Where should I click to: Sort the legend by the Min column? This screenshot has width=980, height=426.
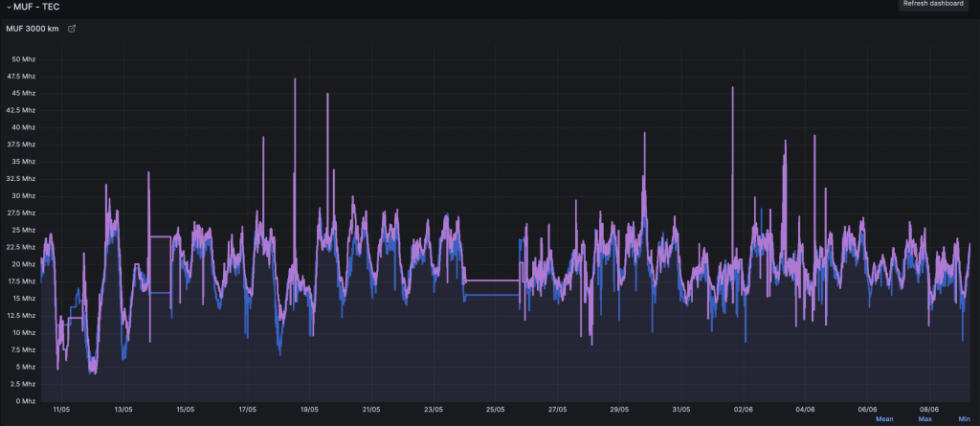tap(964, 418)
